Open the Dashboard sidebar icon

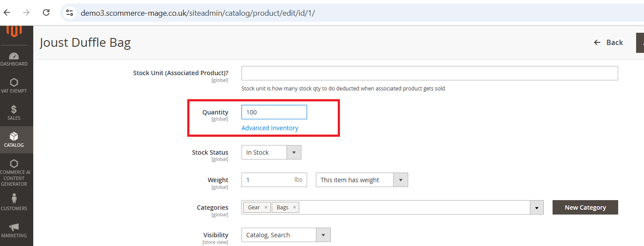[x=14, y=56]
